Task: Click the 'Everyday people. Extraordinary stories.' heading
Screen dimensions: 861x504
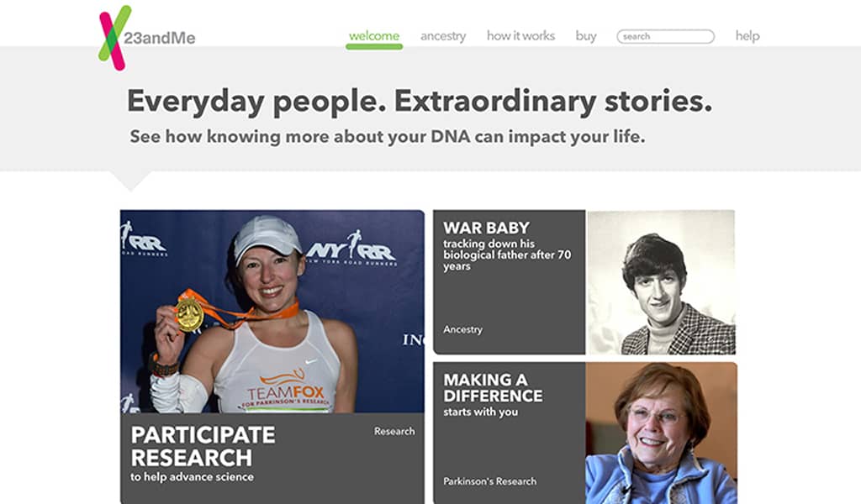Action: (419, 102)
